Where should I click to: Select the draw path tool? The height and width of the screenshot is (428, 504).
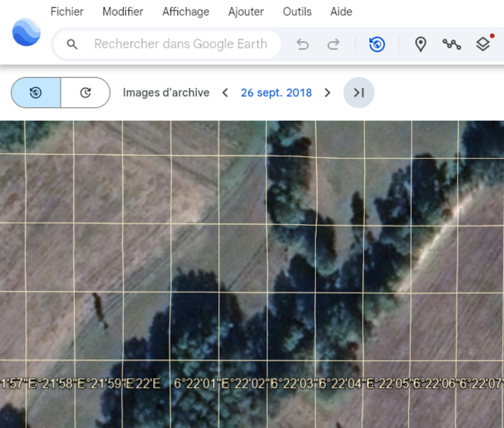[452, 44]
